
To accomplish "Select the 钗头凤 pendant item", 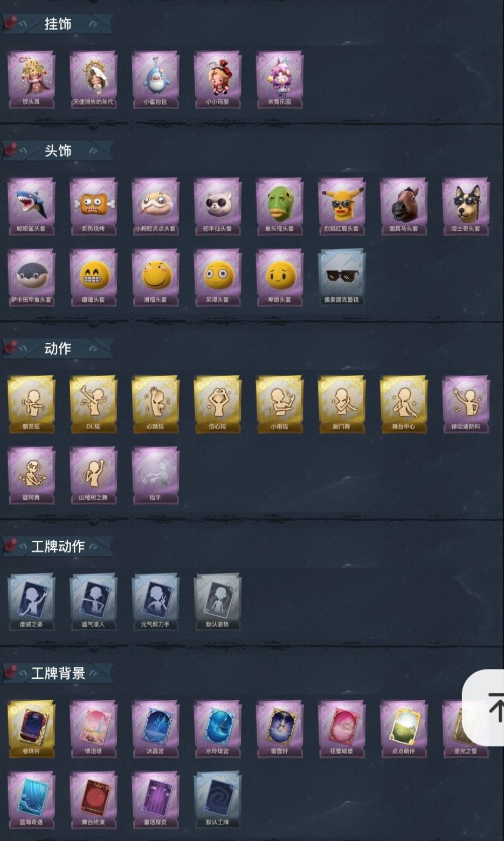I will coord(31,80).
